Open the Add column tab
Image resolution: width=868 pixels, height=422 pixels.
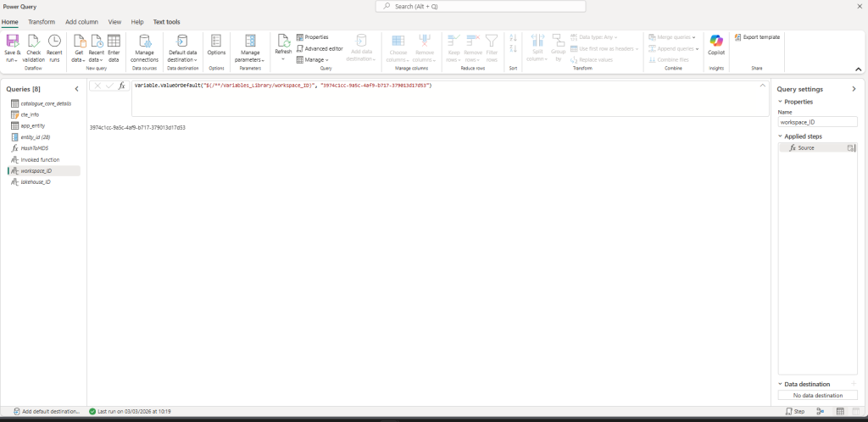tap(81, 21)
